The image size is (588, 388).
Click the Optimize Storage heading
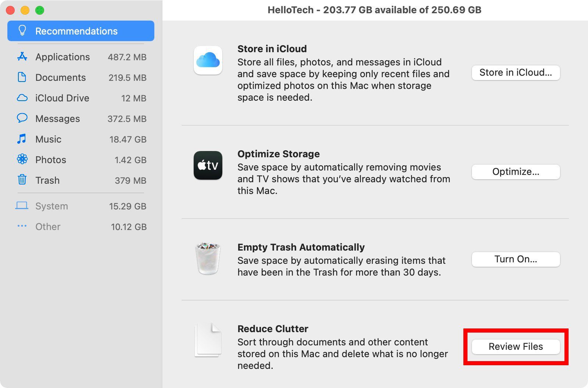click(279, 154)
